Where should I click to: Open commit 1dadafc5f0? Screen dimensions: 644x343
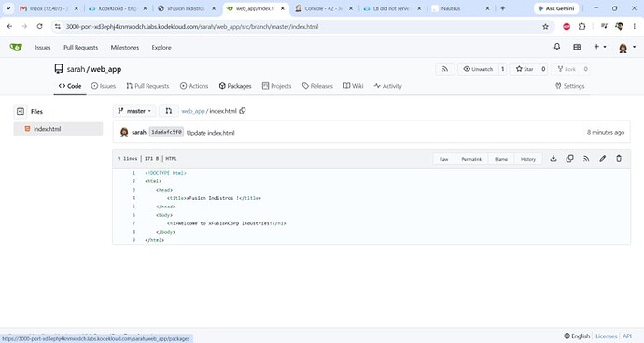pos(166,132)
